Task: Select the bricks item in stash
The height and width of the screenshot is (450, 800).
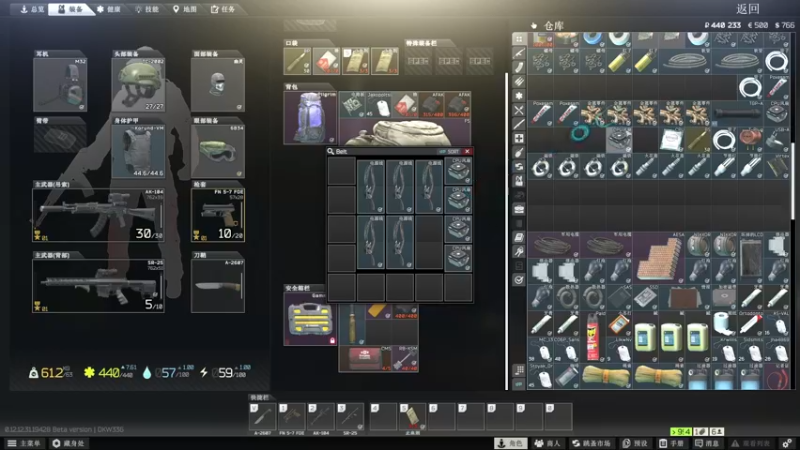Action: pyautogui.click(x=658, y=258)
